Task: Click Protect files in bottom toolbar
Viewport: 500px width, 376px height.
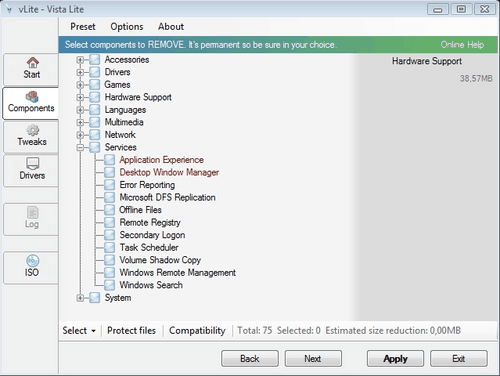Action: [131, 330]
